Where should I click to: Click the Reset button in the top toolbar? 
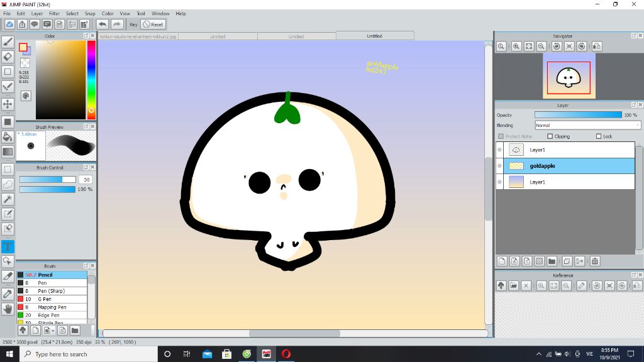153,25
